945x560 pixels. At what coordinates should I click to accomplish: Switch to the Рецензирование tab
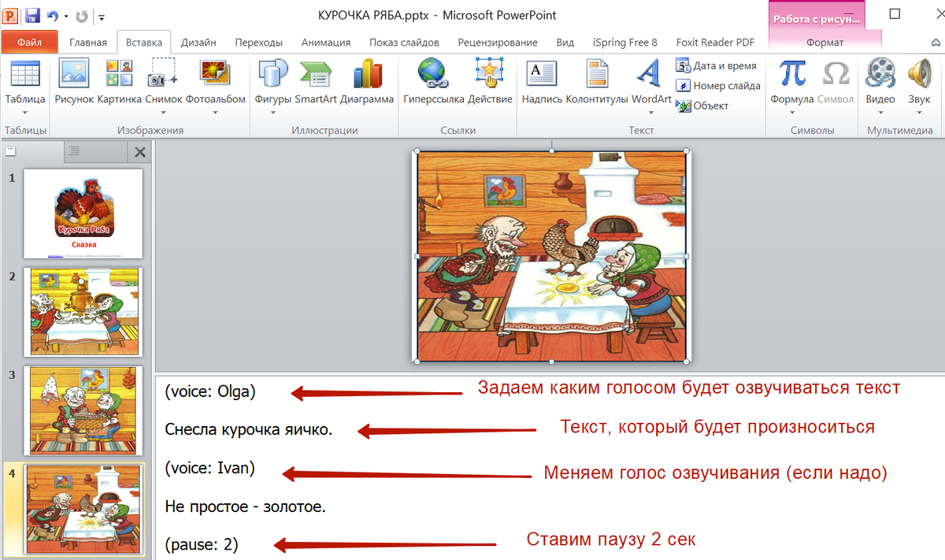click(498, 43)
